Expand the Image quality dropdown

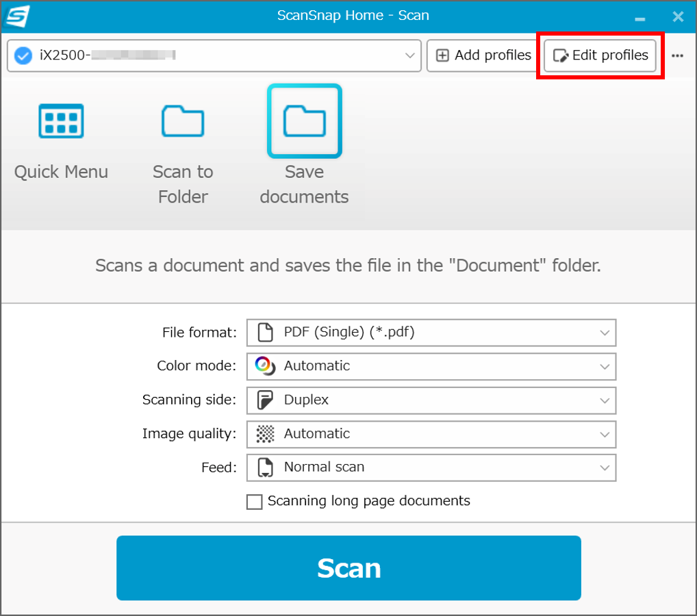[x=431, y=434]
